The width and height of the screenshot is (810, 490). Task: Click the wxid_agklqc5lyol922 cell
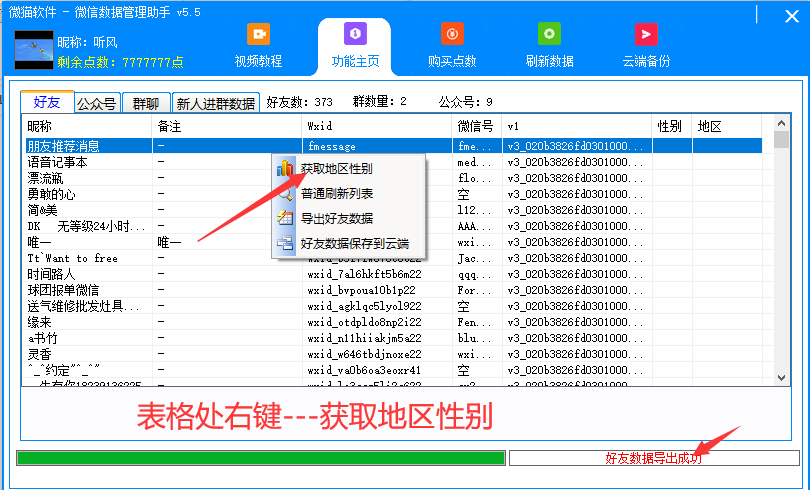(x=377, y=306)
